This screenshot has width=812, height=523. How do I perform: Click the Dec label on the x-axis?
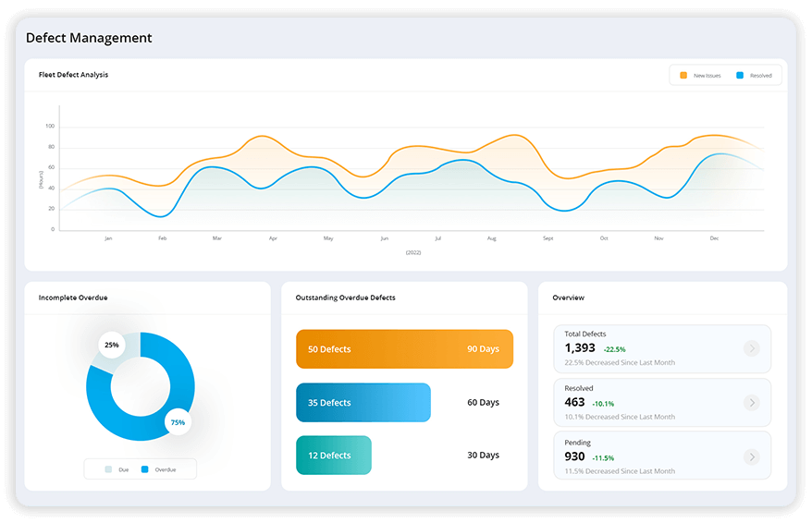[x=714, y=238]
